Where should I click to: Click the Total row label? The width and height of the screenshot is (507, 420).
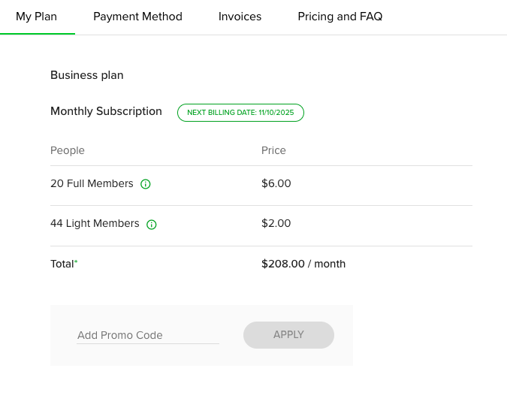[62, 264]
